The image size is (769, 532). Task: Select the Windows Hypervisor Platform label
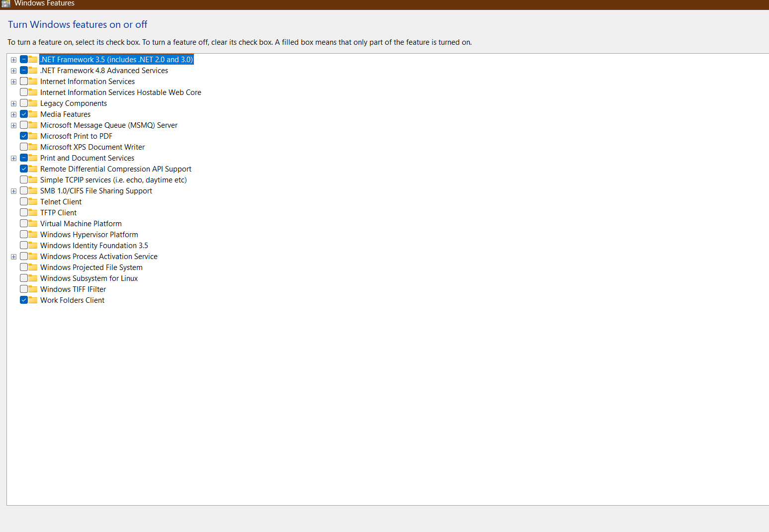(x=89, y=235)
